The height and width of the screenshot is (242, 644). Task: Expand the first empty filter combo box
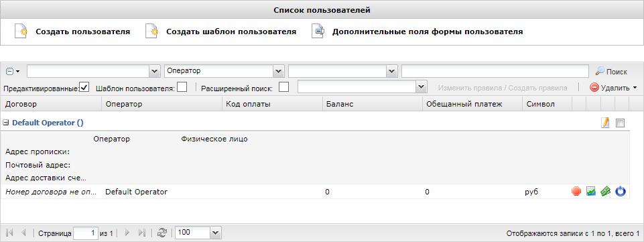pyautogui.click(x=155, y=71)
